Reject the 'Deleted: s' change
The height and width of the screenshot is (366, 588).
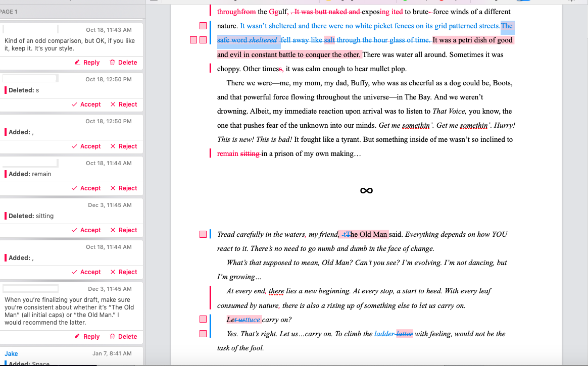[124, 104]
